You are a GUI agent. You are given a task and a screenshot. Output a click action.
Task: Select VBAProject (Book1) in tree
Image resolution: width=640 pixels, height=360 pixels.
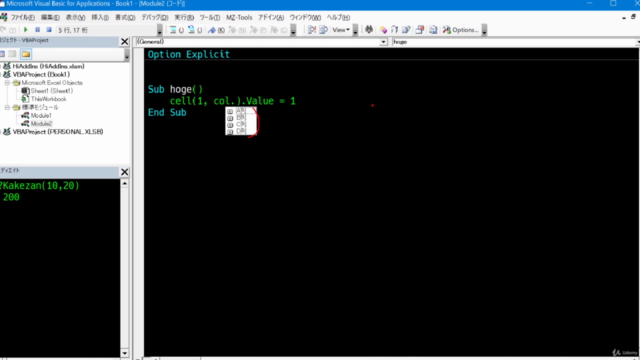[x=41, y=74]
